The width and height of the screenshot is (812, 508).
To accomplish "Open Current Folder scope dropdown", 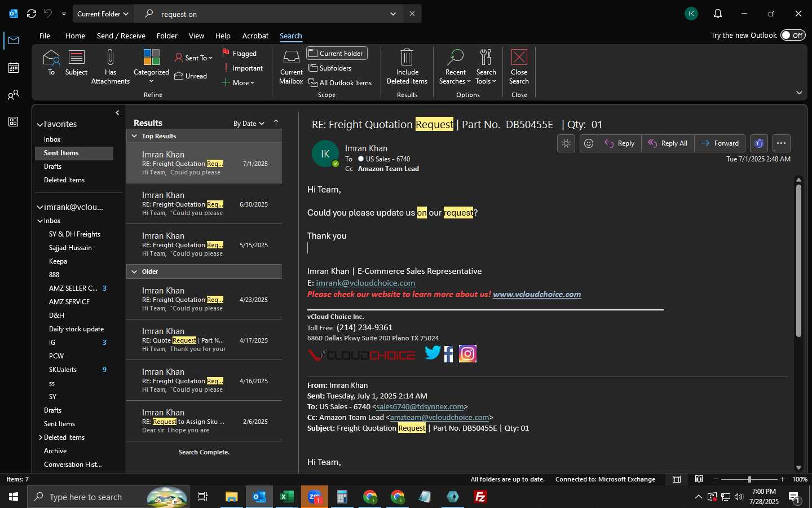I will click(x=103, y=14).
